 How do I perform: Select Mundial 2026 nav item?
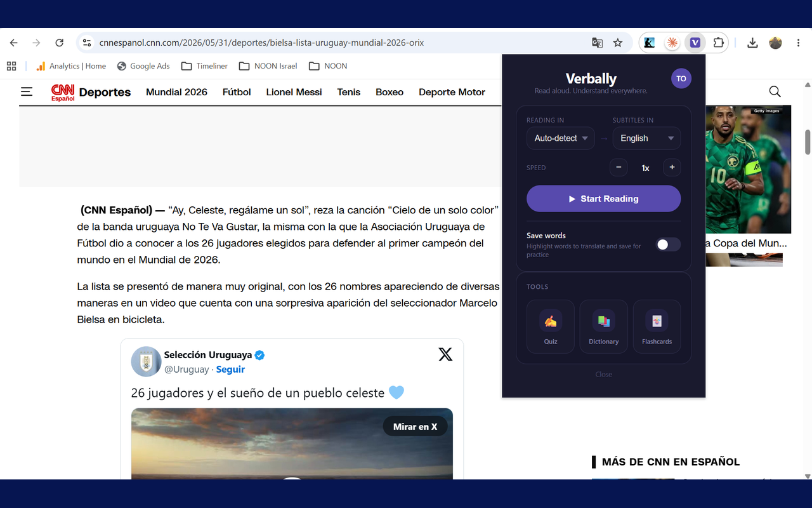coord(176,92)
